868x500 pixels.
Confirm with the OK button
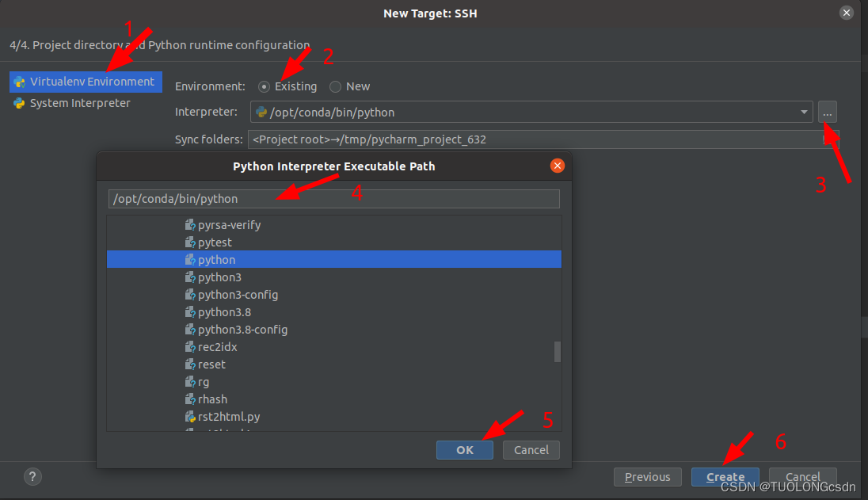coord(464,449)
